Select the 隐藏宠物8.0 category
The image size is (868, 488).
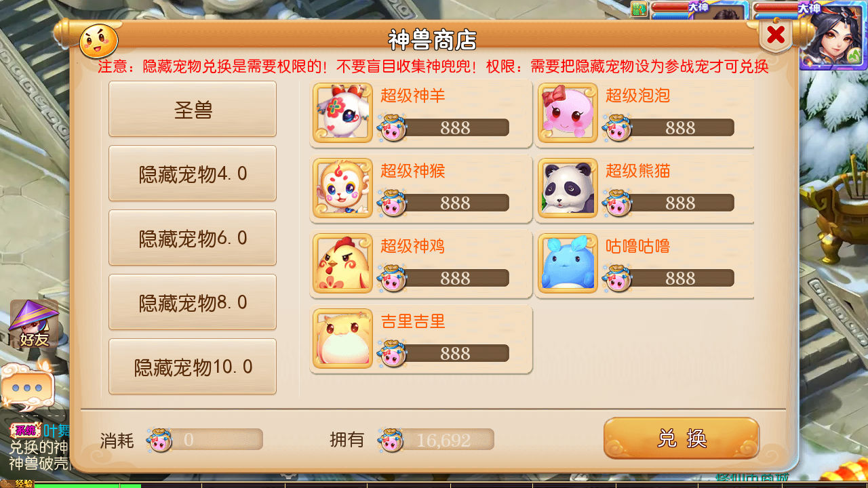point(193,302)
